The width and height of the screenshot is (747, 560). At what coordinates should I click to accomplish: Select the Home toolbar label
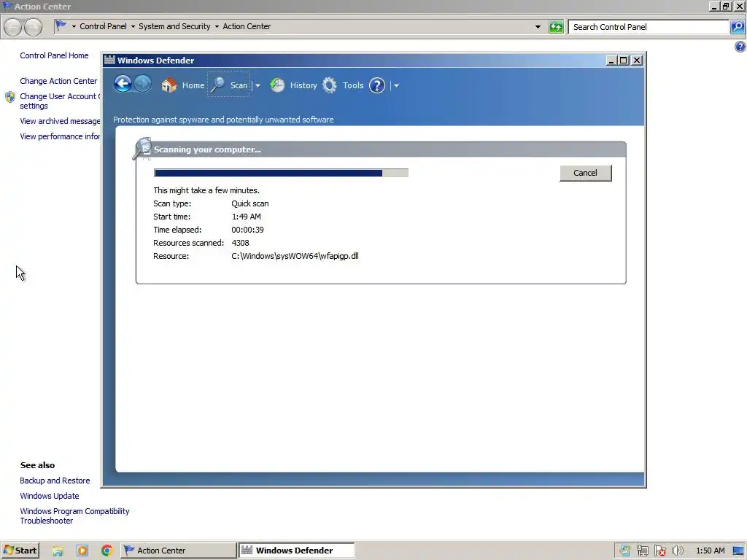(193, 85)
